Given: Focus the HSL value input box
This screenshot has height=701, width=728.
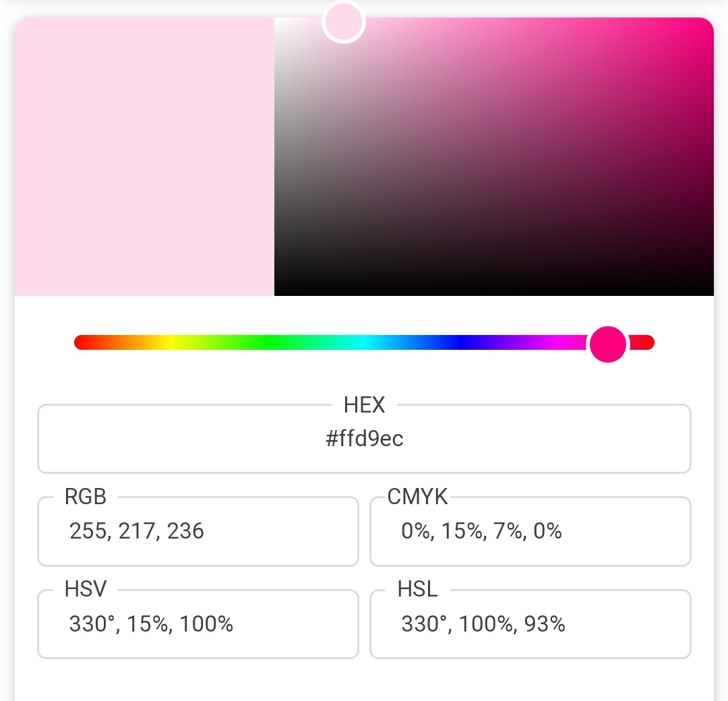Looking at the screenshot, I should point(530,625).
